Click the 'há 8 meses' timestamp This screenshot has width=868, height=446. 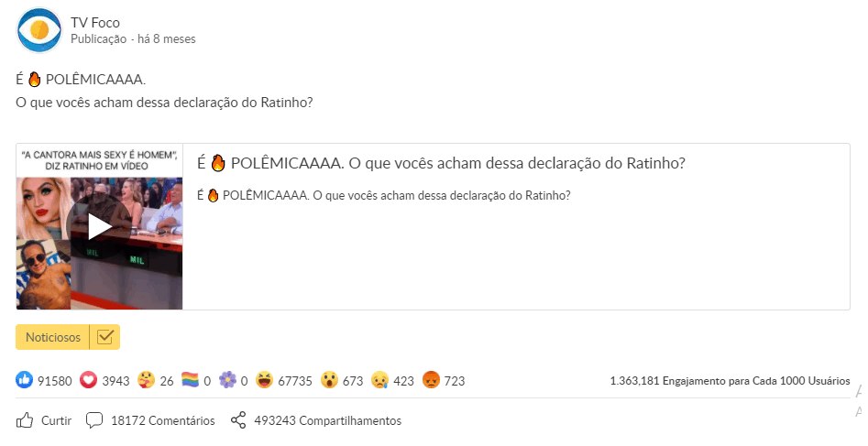(x=166, y=39)
